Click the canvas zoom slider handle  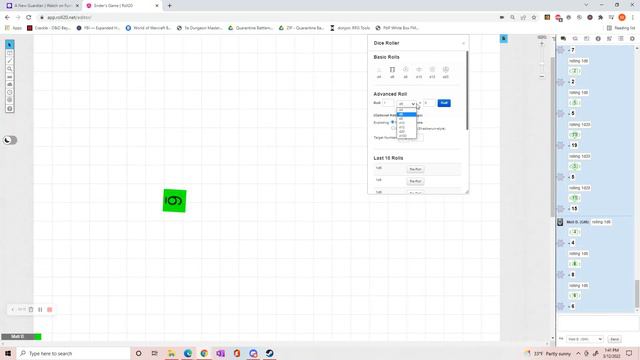(x=542, y=64)
